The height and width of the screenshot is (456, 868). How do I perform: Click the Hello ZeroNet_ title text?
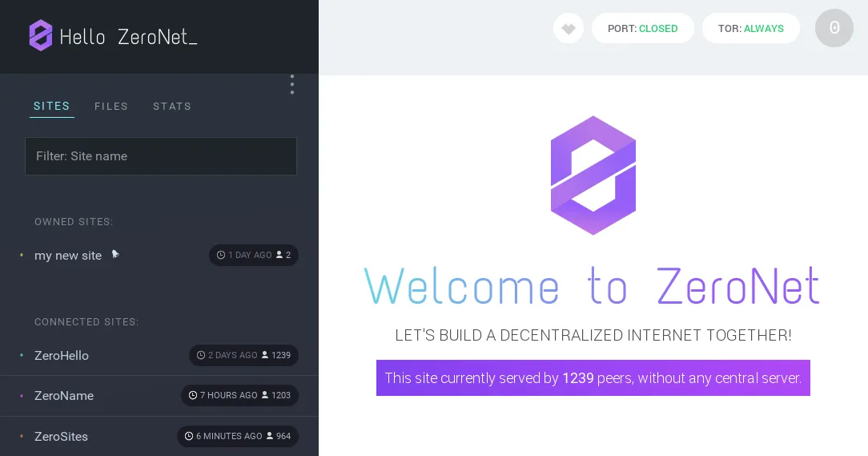coord(128,37)
